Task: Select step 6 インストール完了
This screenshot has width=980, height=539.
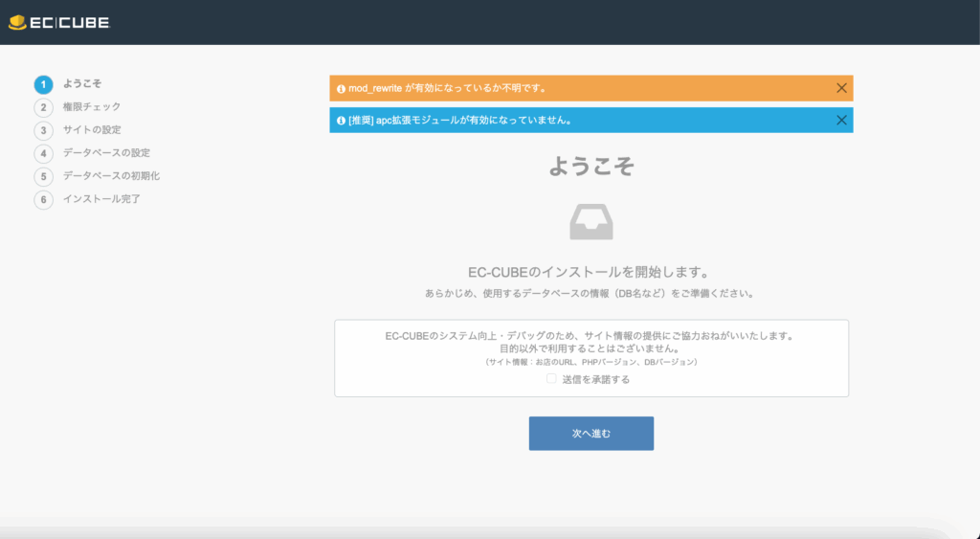Action: [x=87, y=199]
